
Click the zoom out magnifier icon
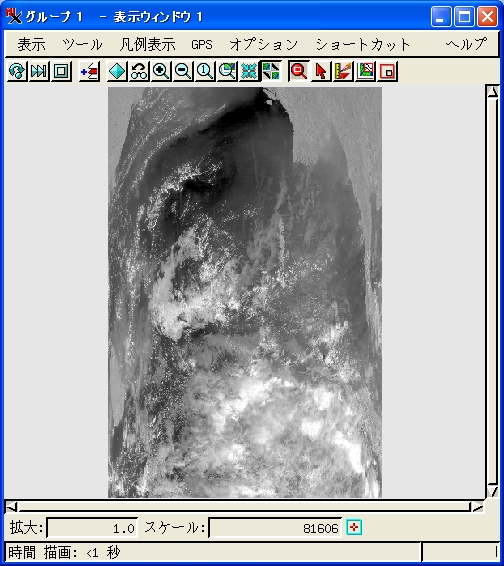coord(183,71)
